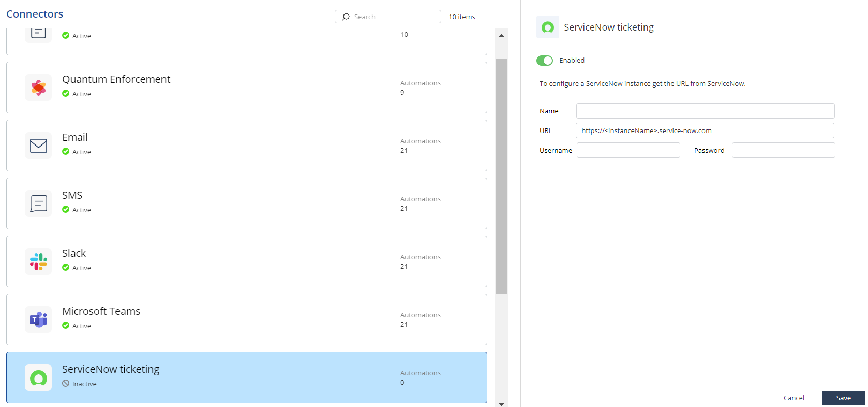The width and height of the screenshot is (868, 407).
Task: Click the ServiceNow logo in details panel header
Action: tap(548, 27)
